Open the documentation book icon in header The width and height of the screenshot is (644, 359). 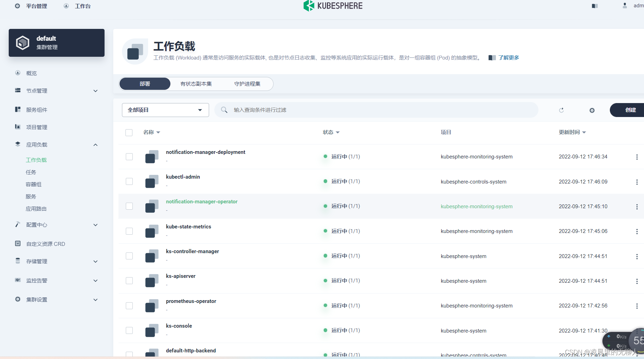pos(595,6)
